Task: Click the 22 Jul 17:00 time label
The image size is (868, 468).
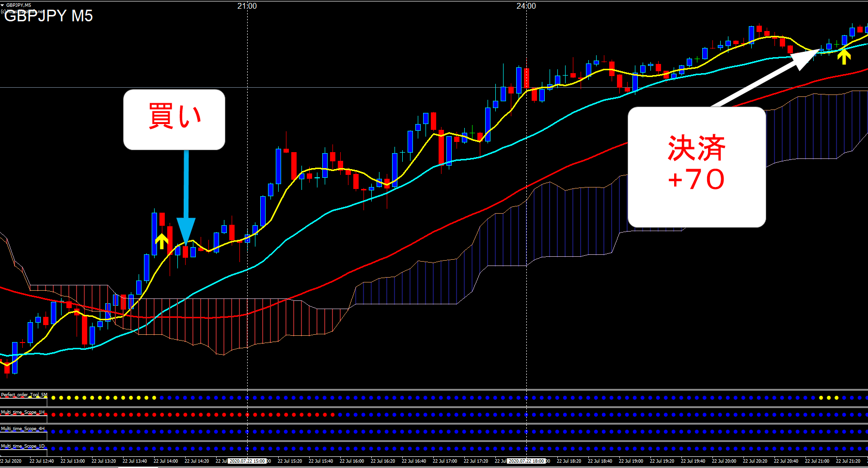Action: (x=445, y=461)
